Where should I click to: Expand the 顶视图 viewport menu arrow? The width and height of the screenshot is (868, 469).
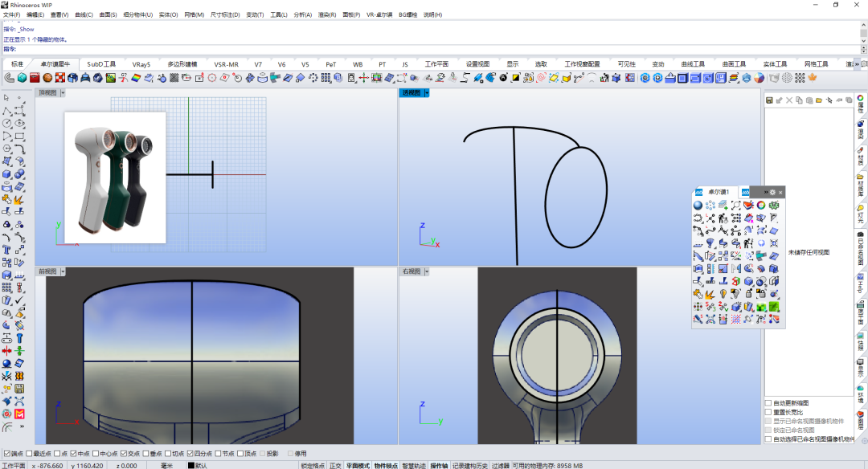63,93
